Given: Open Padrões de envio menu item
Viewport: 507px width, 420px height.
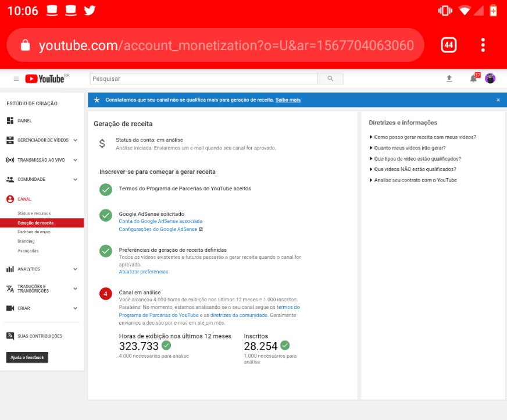Looking at the screenshot, I should pos(34,232).
